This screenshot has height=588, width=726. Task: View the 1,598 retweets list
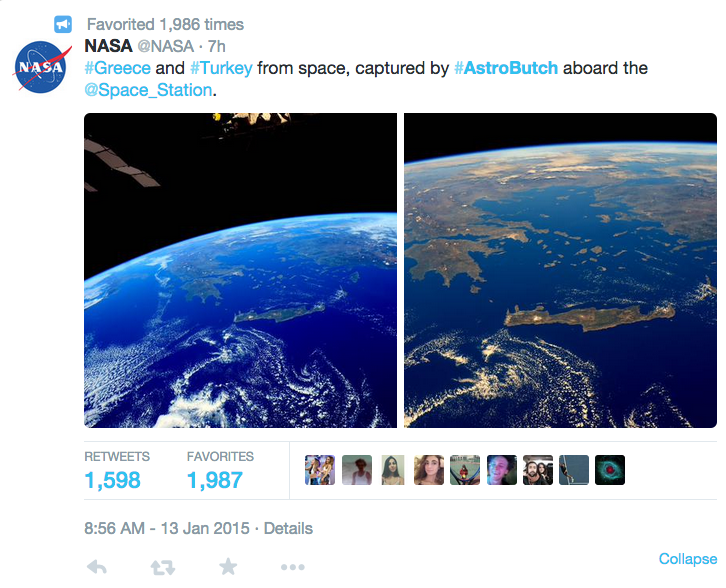pos(113,480)
